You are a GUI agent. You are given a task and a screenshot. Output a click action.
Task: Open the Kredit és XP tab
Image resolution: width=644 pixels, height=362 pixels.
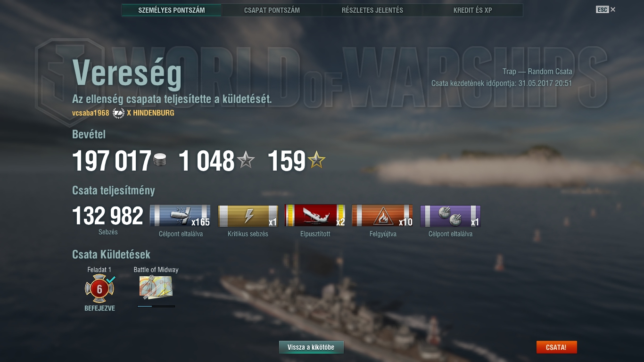473,10
